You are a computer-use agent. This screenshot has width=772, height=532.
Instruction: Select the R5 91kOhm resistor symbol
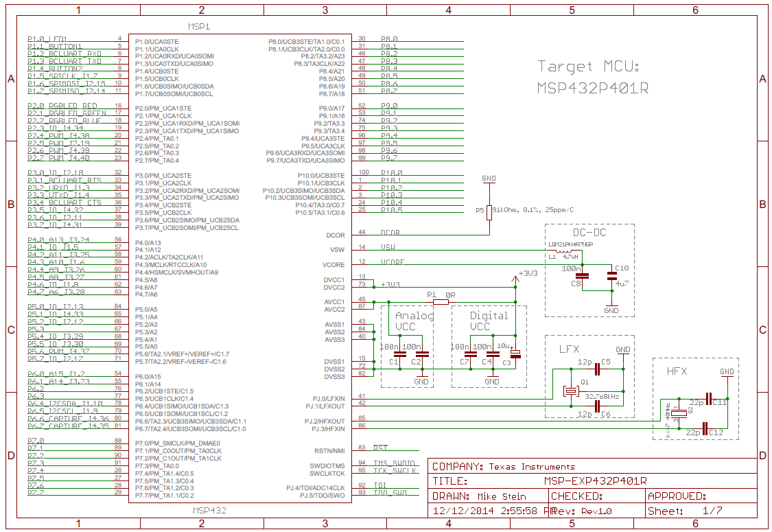click(488, 213)
